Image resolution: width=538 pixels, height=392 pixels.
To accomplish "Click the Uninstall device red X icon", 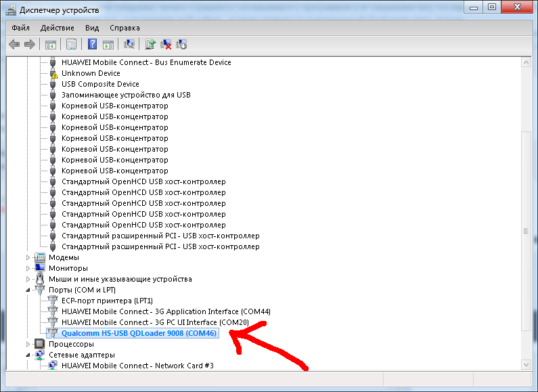I will tap(166, 45).
